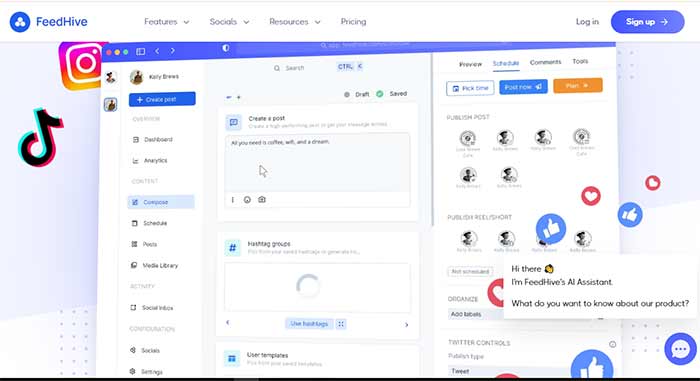Viewport: 700px width, 381px height.
Task: Open Dashboard in the sidebar
Action: (153, 139)
